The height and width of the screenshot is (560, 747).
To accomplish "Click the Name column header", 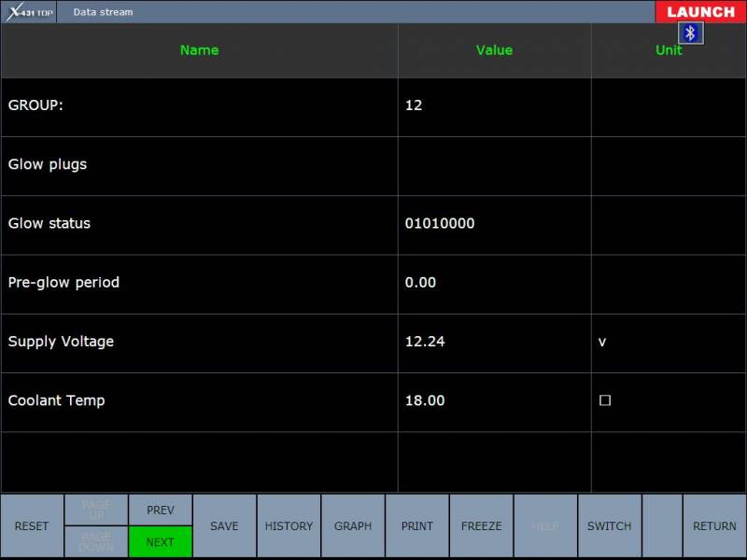I will (x=199, y=50).
